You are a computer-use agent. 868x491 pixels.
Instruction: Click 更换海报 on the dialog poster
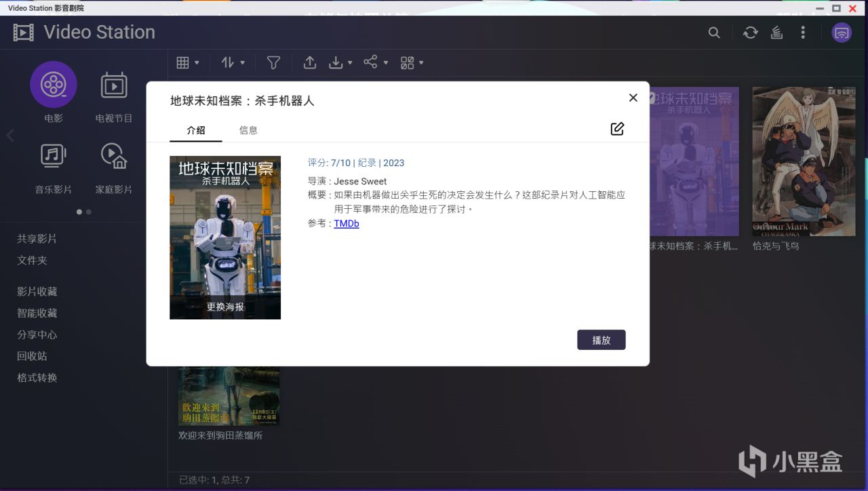point(225,307)
